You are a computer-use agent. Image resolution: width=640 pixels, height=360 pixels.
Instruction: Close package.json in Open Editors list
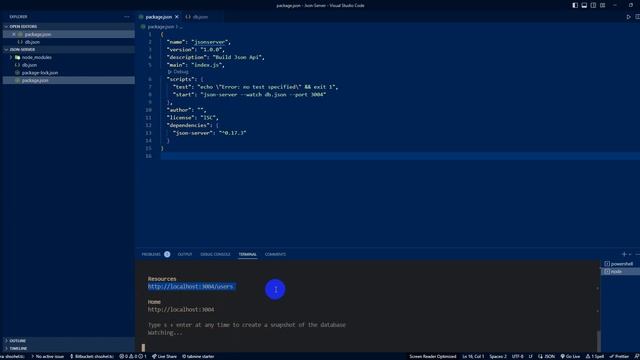tap(13, 34)
